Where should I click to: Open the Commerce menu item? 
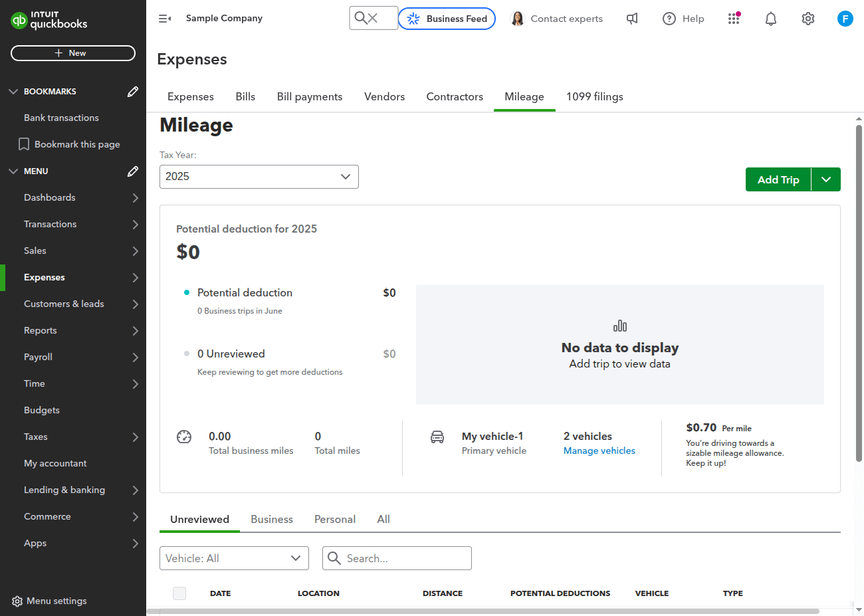pos(47,517)
